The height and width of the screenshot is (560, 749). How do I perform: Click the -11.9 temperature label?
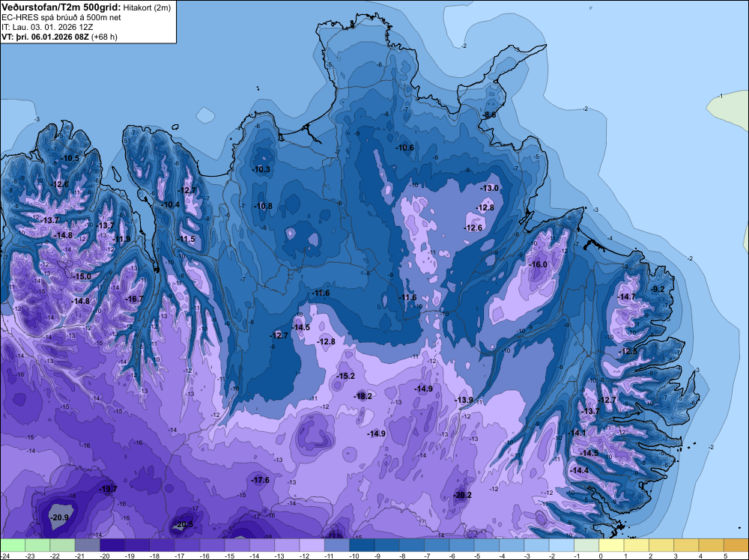click(121, 239)
